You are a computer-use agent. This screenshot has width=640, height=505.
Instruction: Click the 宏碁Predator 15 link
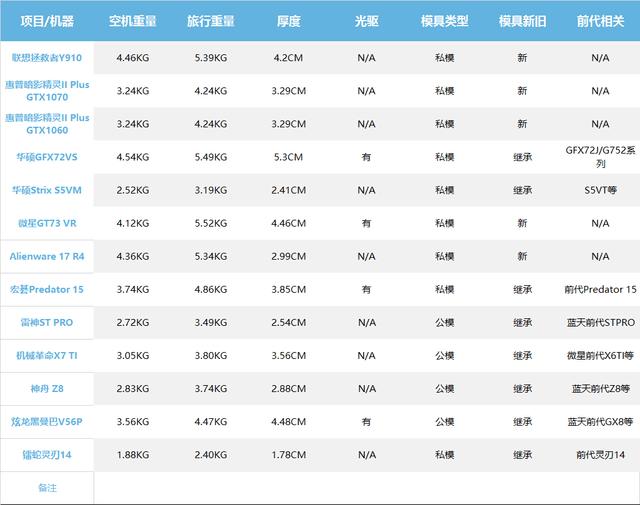point(47,289)
